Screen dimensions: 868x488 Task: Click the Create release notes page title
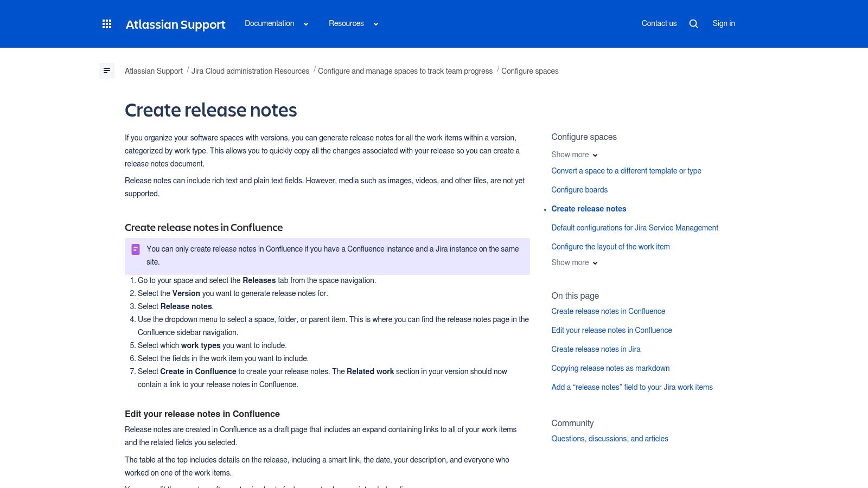(x=210, y=110)
